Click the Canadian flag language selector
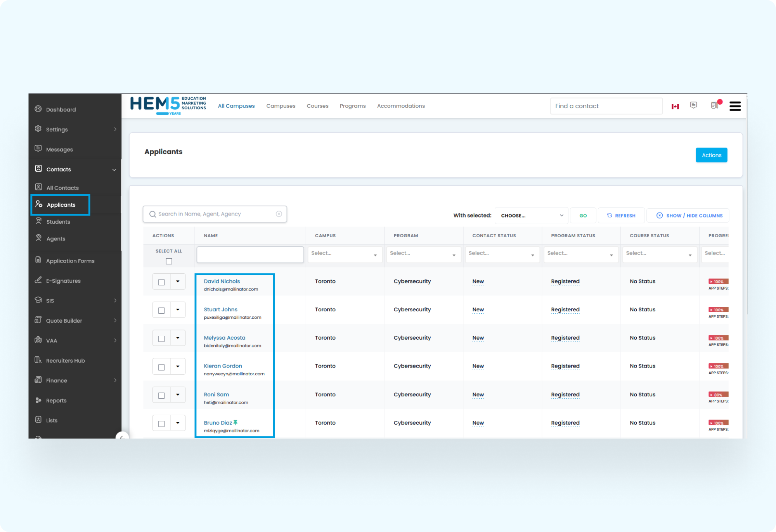The width and height of the screenshot is (776, 532). point(676,106)
